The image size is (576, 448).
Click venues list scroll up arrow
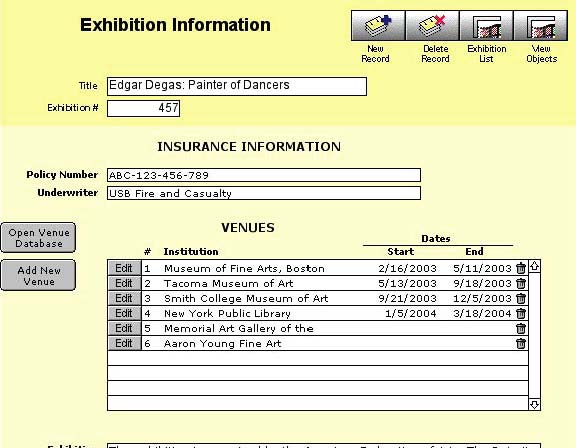point(534,266)
